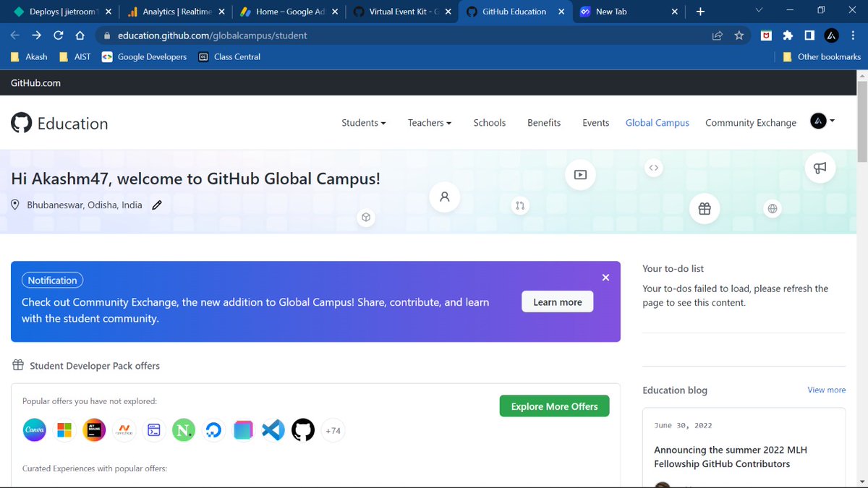
Task: Open the Visual Studio Code offer icon
Action: click(273, 430)
